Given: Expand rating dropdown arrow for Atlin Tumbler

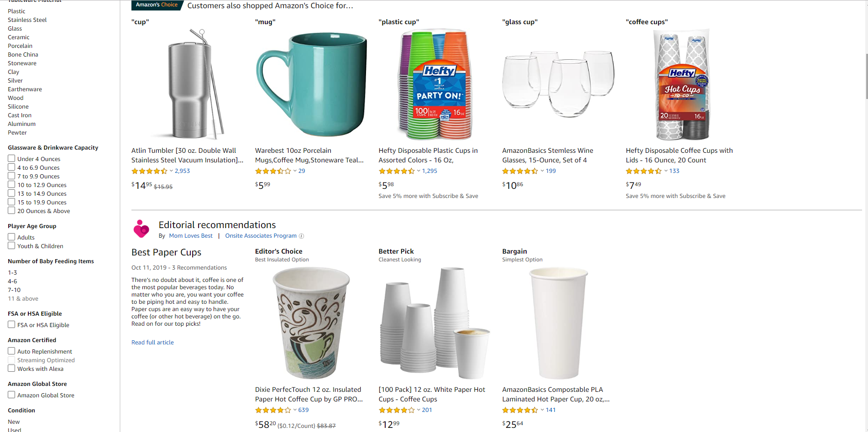Looking at the screenshot, I should click(171, 171).
